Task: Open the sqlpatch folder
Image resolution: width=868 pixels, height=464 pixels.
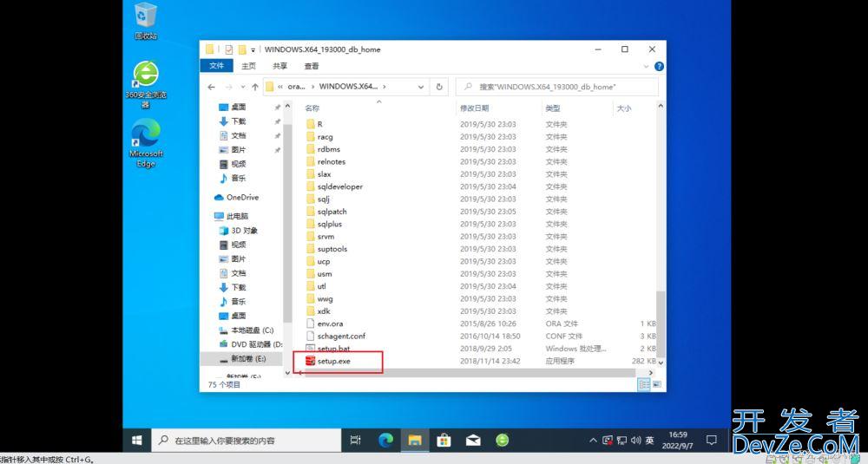Action: point(332,212)
